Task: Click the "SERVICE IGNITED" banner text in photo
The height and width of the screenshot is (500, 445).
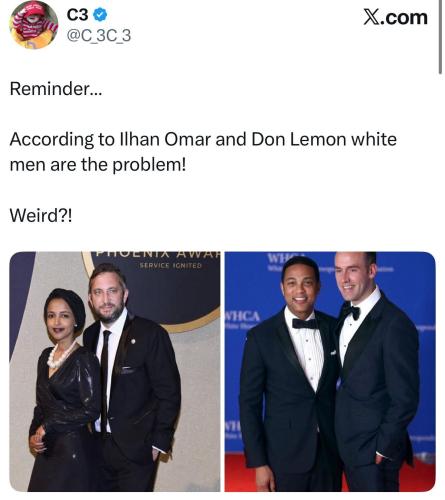Action: (171, 266)
